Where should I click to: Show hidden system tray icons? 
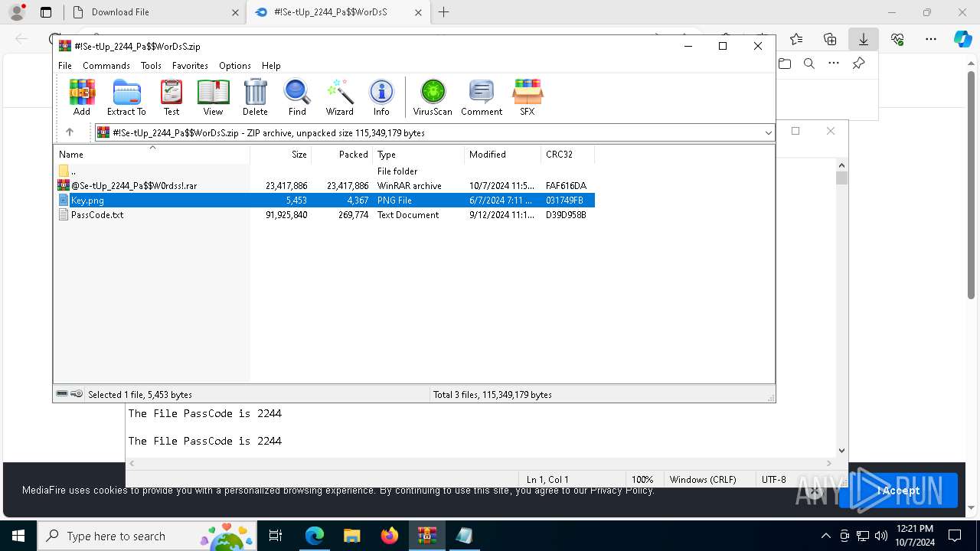click(825, 536)
